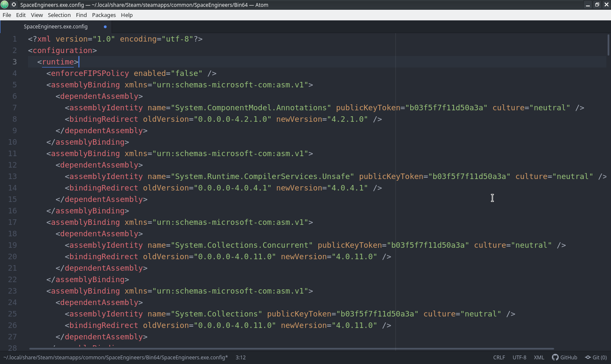This screenshot has height=364, width=611.
Task: Open the Find menu
Action: coord(81,15)
